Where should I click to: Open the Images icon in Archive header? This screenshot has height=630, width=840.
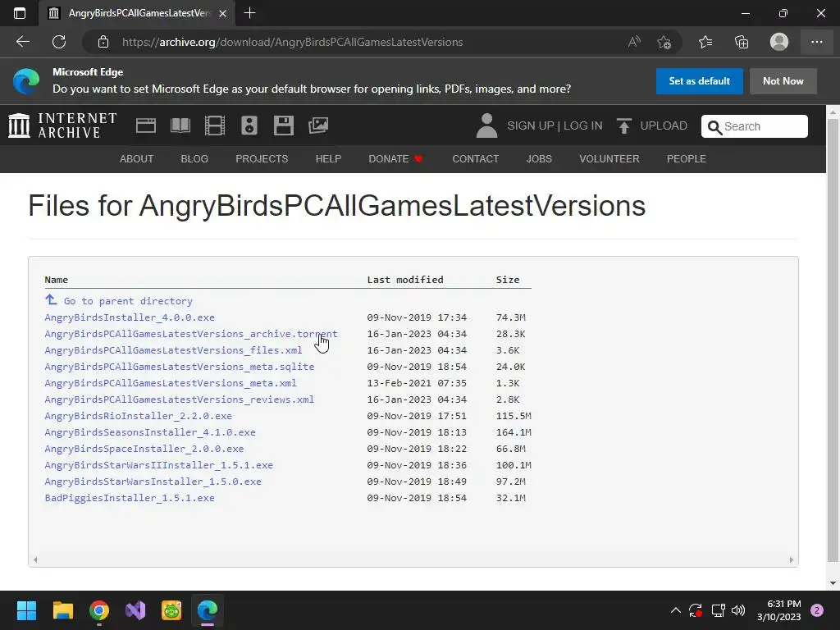coord(318,126)
